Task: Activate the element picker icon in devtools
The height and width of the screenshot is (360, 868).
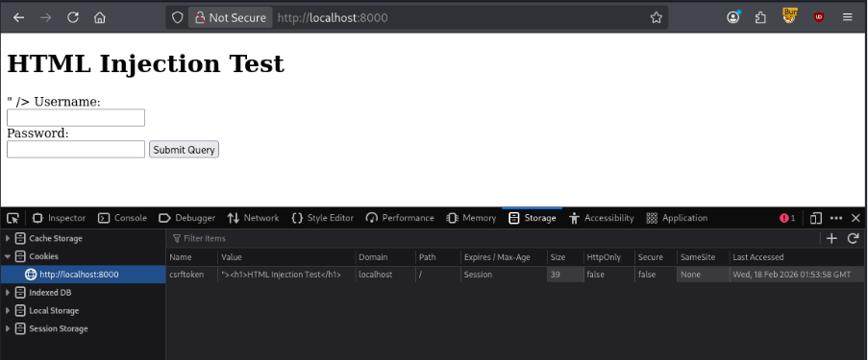Action: coord(12,218)
